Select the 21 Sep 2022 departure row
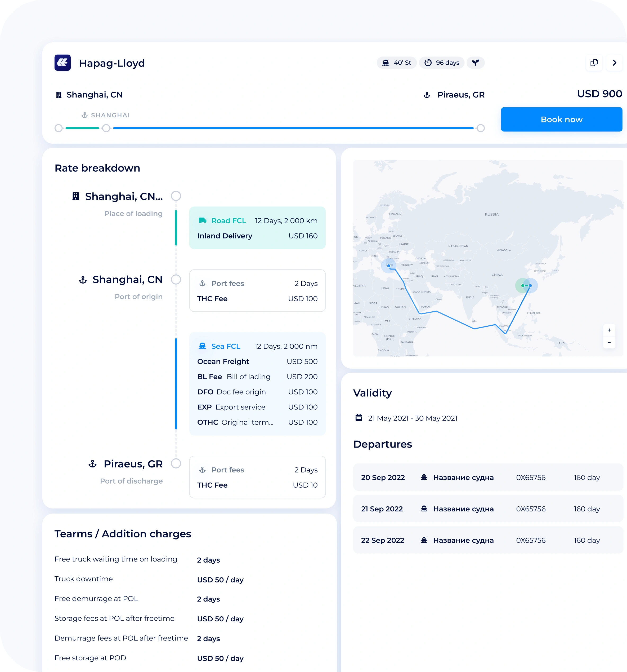Image resolution: width=627 pixels, height=672 pixels. (488, 509)
